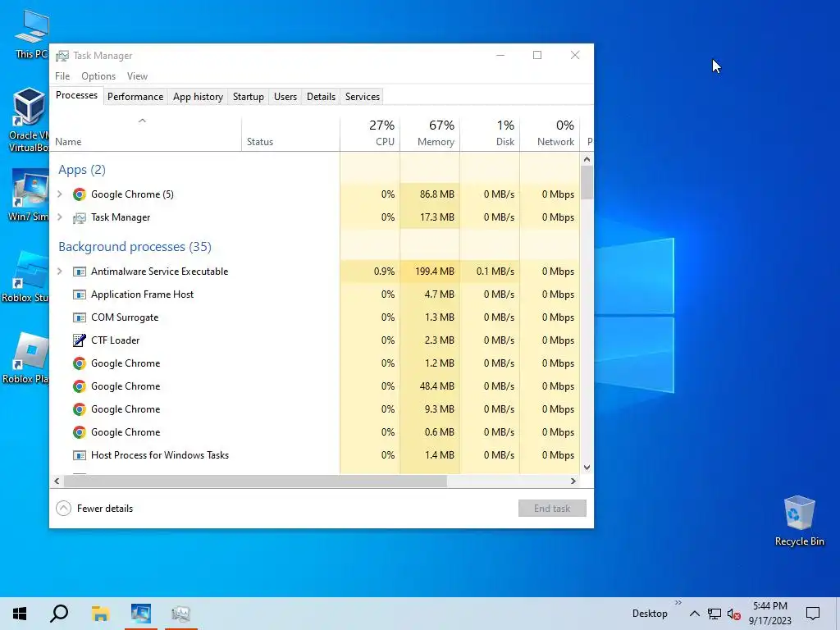Click the Chrome icon in the 0.6 MB row
The image size is (840, 630).
[x=80, y=432]
